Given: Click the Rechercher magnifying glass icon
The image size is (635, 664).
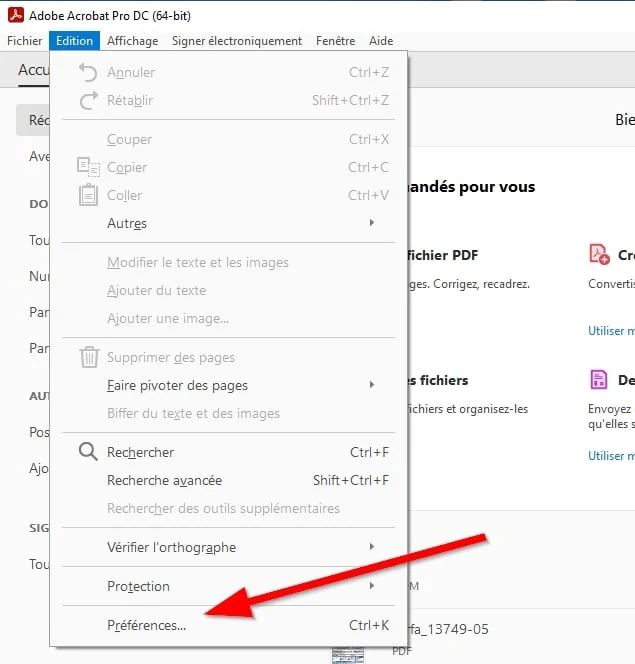Looking at the screenshot, I should 89,452.
